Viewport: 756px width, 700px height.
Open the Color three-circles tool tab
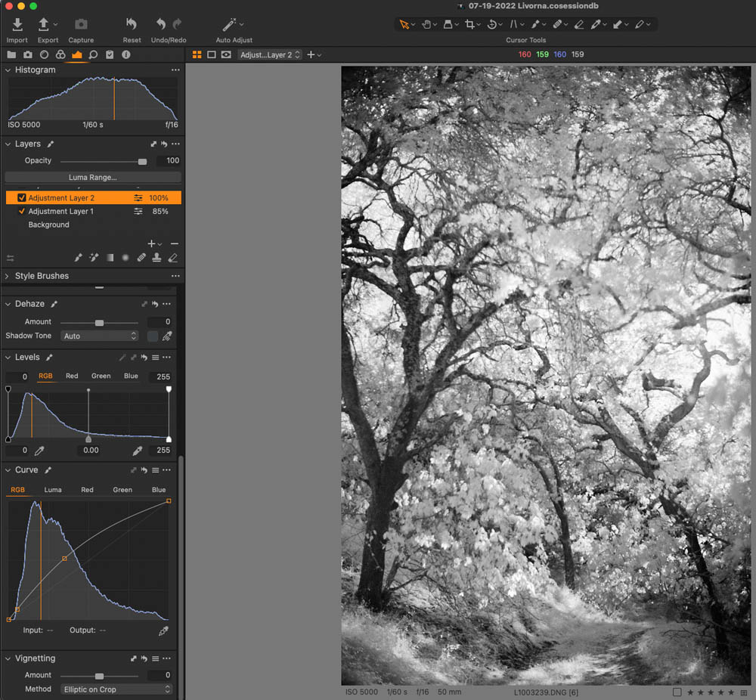[60, 54]
